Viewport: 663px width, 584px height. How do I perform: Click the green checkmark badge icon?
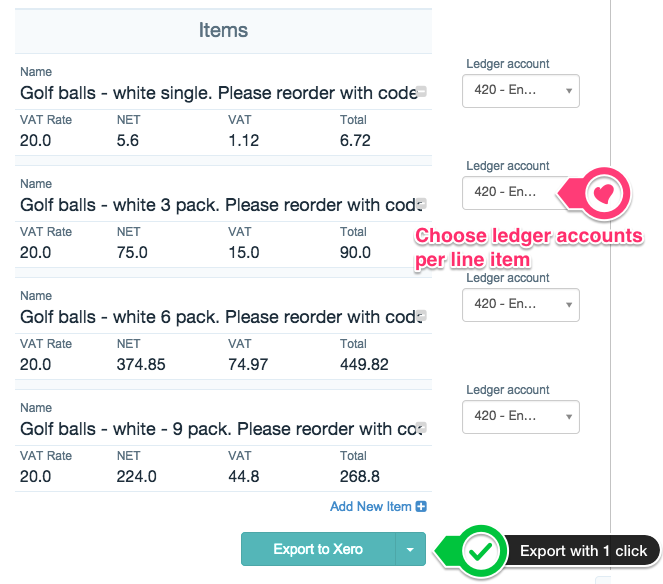point(480,551)
